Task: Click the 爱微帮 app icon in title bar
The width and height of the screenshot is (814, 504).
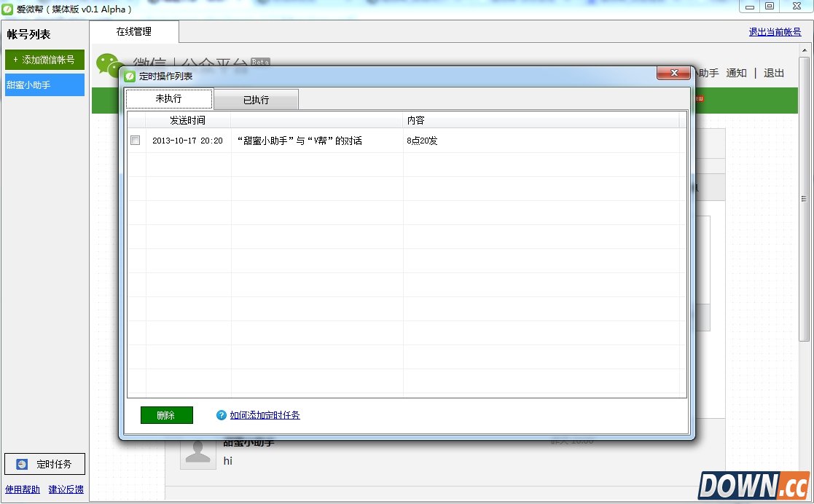Action: point(8,9)
